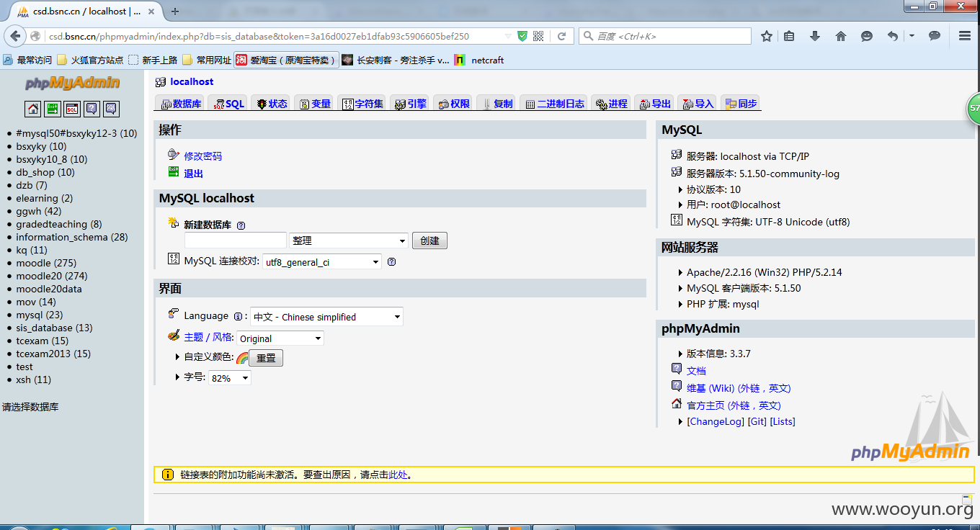Viewport: 980px width, 530px height.
Task: Open the netcraft bookmark
Action: (479, 60)
